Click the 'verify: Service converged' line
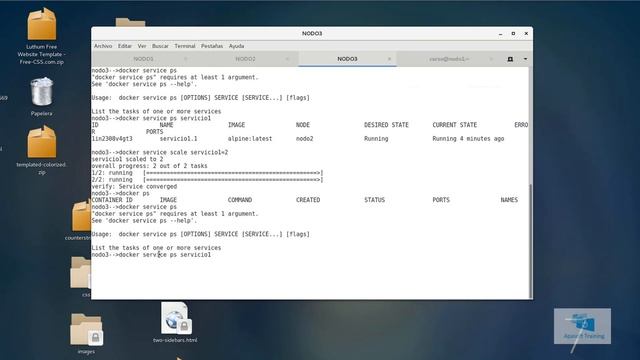Viewport: 640px width, 360px height. (134, 187)
